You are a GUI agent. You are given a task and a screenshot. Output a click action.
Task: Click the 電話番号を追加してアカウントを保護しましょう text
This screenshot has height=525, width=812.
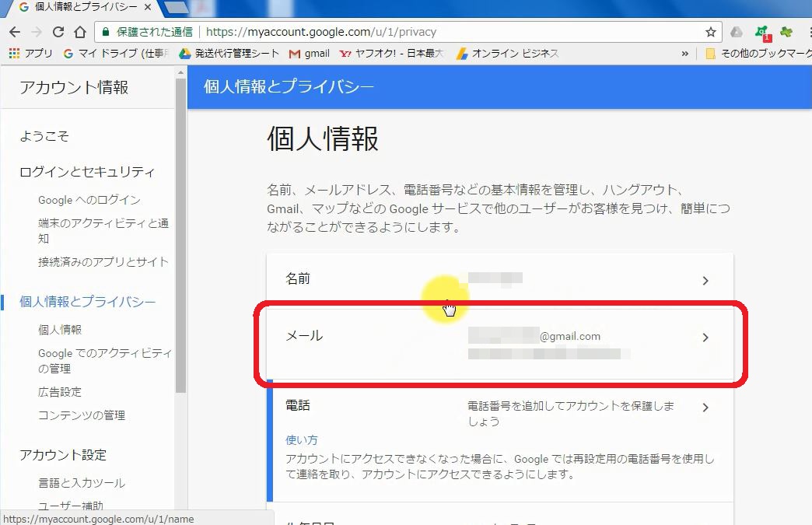[x=571, y=413]
